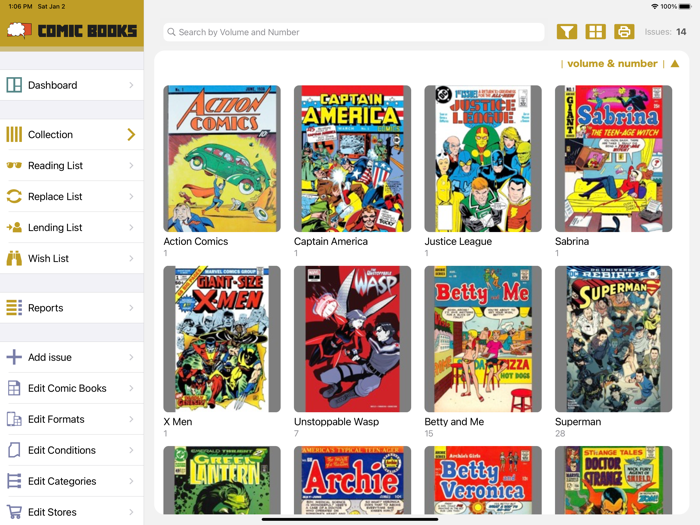The width and height of the screenshot is (700, 525).
Task: Expand Lending List row chevron
Action: (x=131, y=227)
